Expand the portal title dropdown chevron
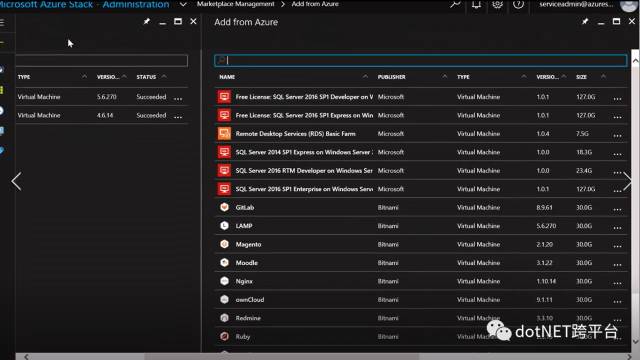This screenshot has width=640, height=360. click(183, 4)
